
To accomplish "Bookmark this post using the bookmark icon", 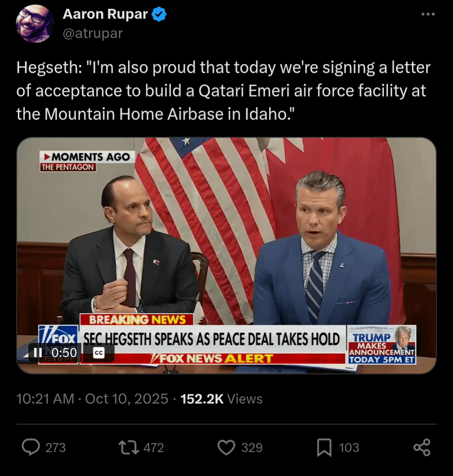I will pyautogui.click(x=324, y=447).
